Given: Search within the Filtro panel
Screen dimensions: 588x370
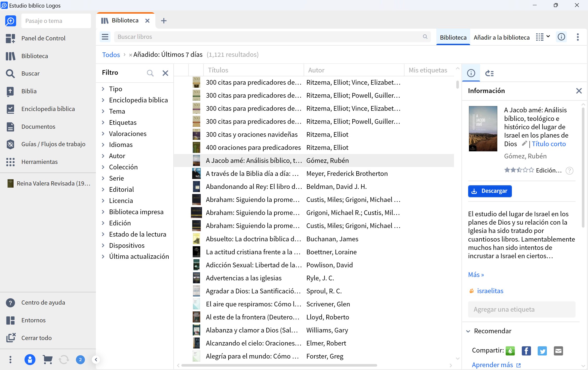Looking at the screenshot, I should click(x=150, y=73).
